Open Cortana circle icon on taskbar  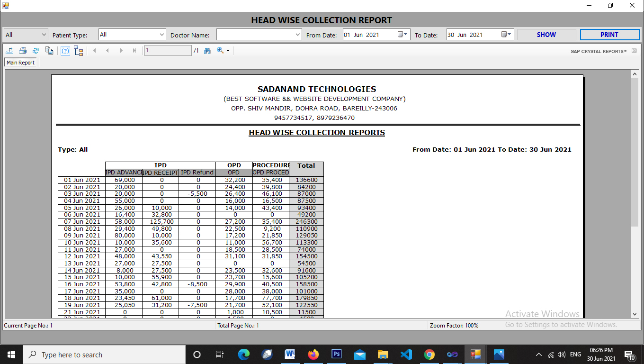pyautogui.click(x=197, y=355)
